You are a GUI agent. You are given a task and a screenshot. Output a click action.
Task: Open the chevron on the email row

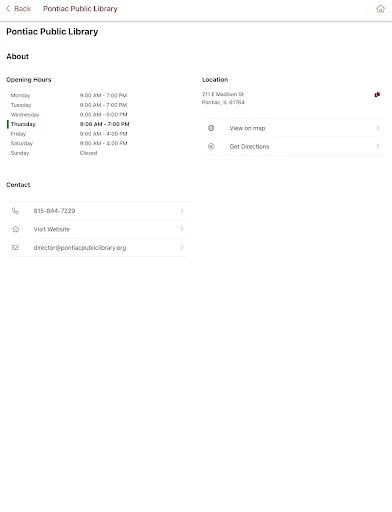tap(182, 248)
